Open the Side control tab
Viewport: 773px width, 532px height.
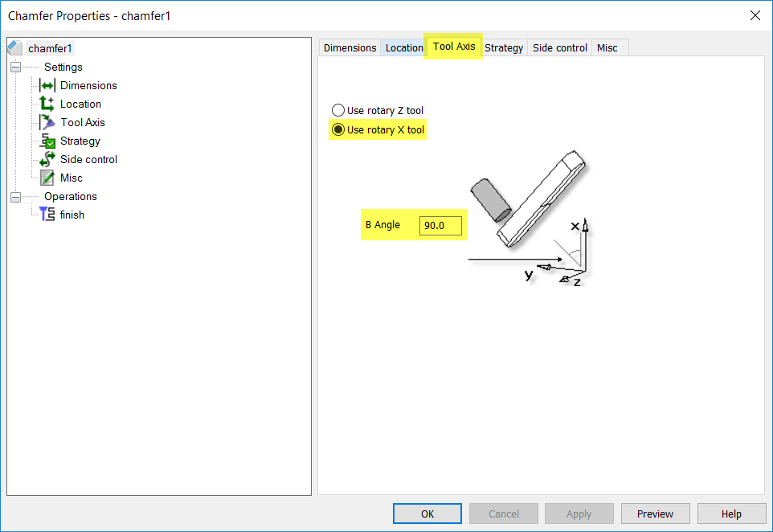559,47
